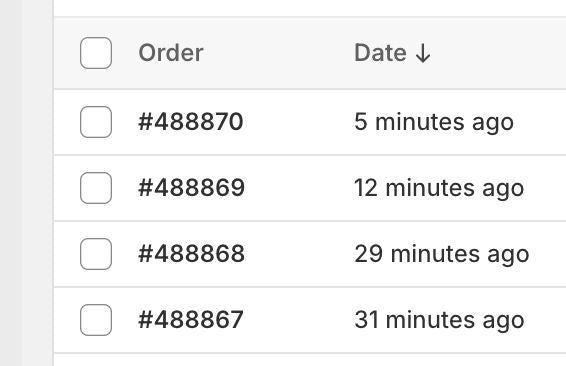Check the box beside order #488870
Viewport: 566px width, 366px height.
96,122
